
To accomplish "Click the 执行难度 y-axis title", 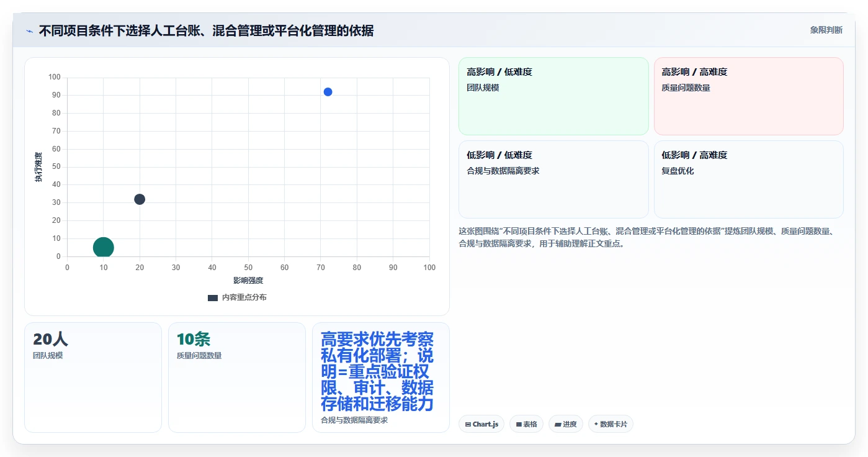I will click(x=38, y=167).
